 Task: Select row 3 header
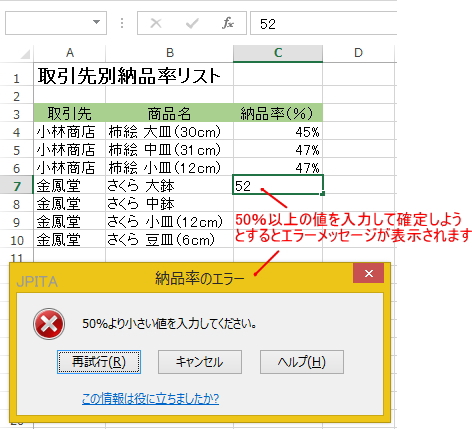(16, 114)
